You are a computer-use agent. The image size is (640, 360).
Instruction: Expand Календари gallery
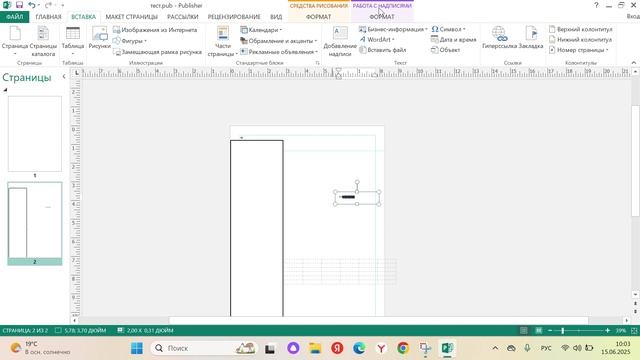click(261, 30)
